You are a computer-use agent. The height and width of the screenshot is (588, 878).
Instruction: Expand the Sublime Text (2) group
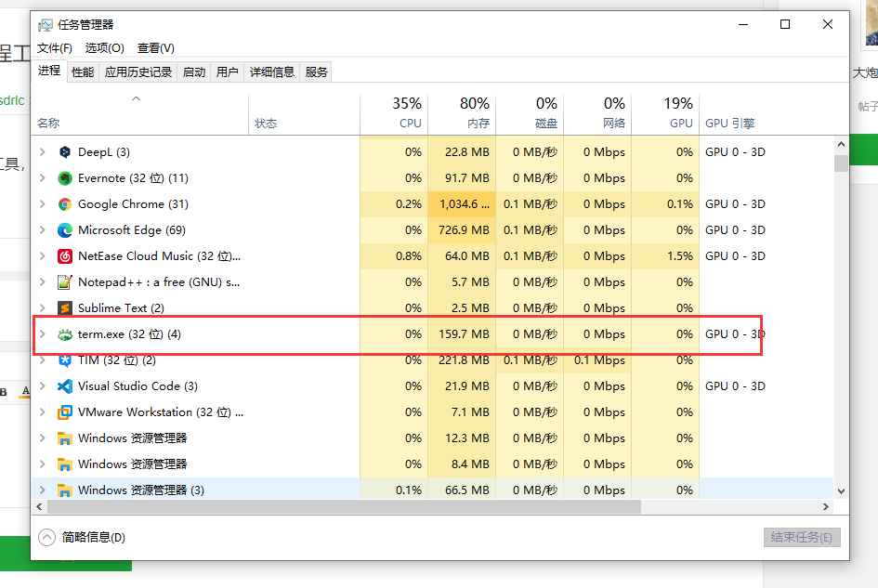(x=43, y=308)
